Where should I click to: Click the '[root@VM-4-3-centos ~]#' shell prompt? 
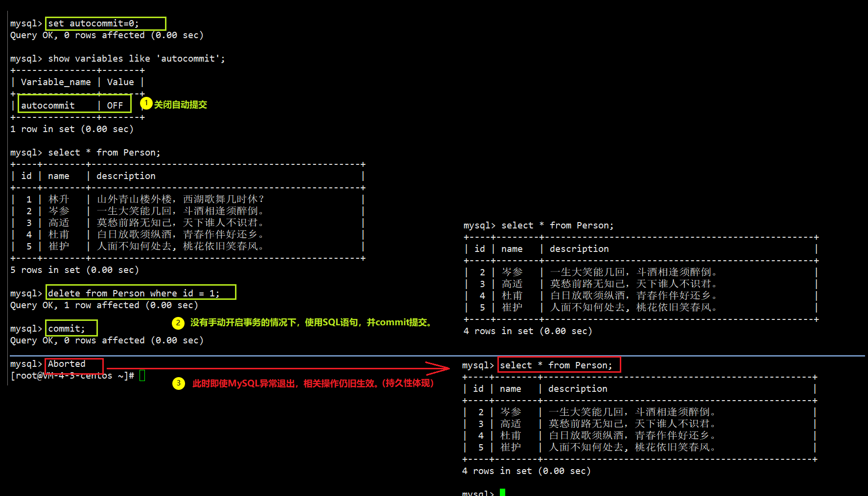(72, 376)
